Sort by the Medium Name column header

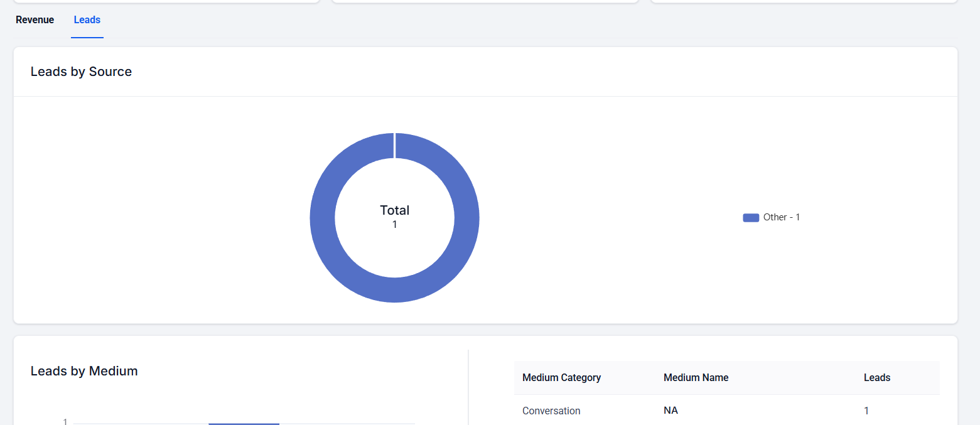click(x=696, y=377)
